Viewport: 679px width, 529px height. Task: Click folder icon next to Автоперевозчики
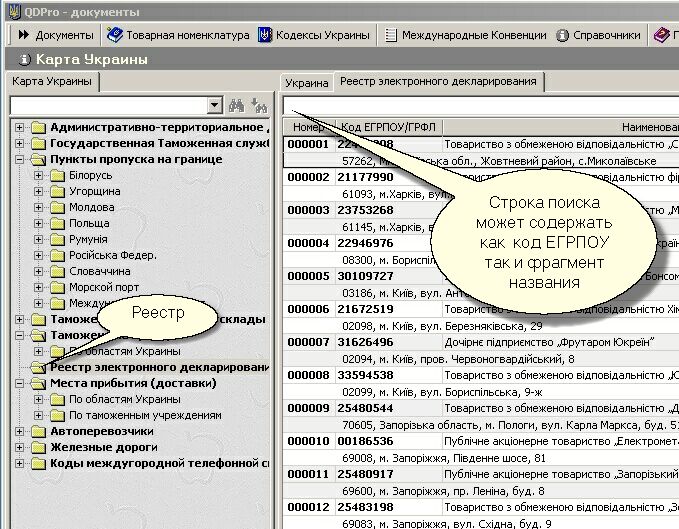point(39,432)
